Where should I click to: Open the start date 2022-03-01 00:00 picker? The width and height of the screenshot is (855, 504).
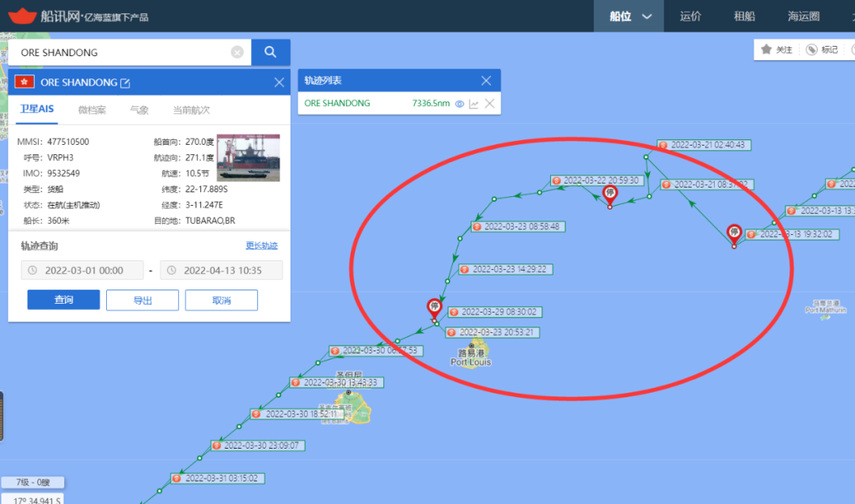click(82, 271)
